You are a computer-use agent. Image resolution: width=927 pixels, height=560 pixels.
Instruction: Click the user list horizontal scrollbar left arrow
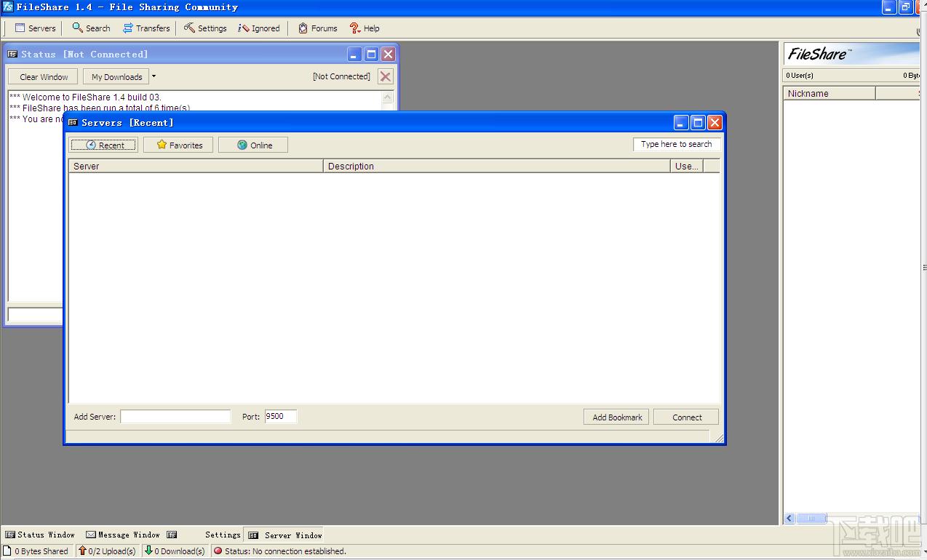tap(789, 519)
